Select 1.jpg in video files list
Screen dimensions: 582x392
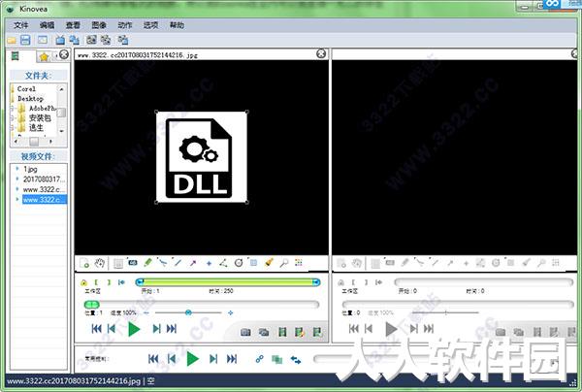(x=30, y=169)
